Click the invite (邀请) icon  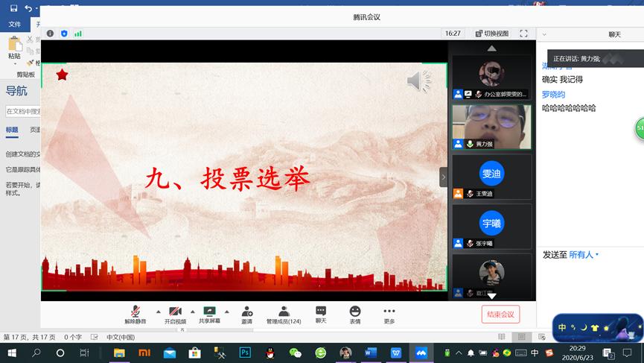(246, 314)
